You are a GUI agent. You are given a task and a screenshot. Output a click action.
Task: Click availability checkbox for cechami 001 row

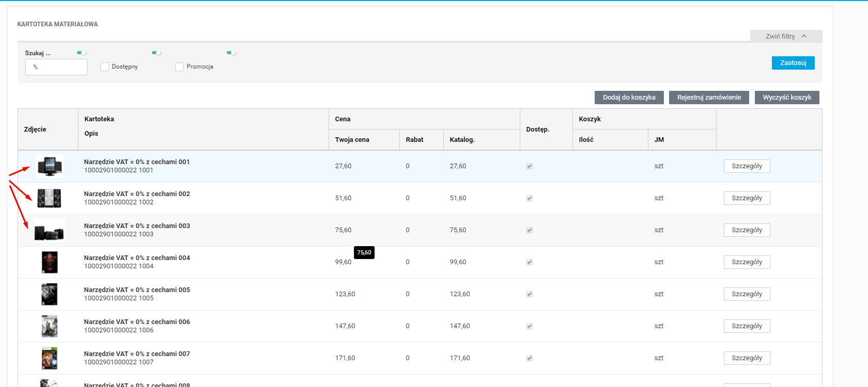tap(530, 166)
